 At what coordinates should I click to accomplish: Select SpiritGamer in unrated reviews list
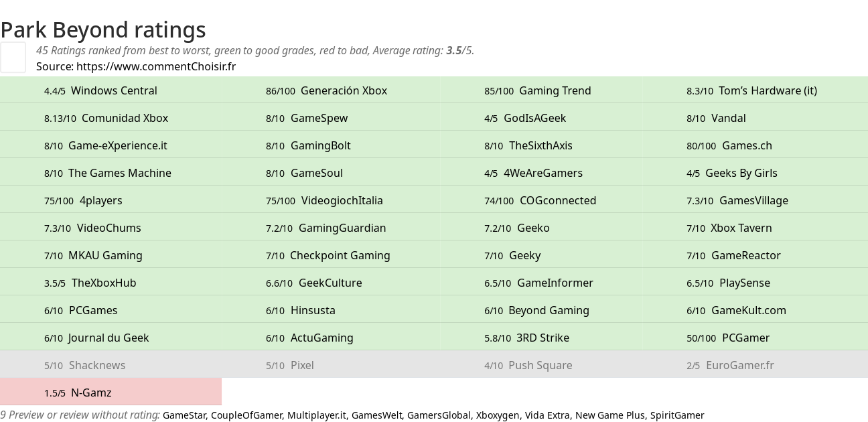[x=676, y=415]
